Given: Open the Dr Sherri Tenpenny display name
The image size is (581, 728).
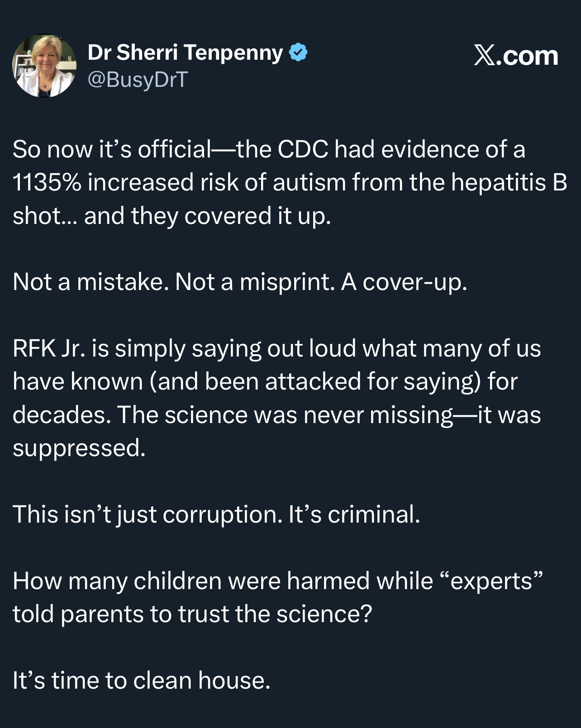Looking at the screenshot, I should tap(185, 52).
